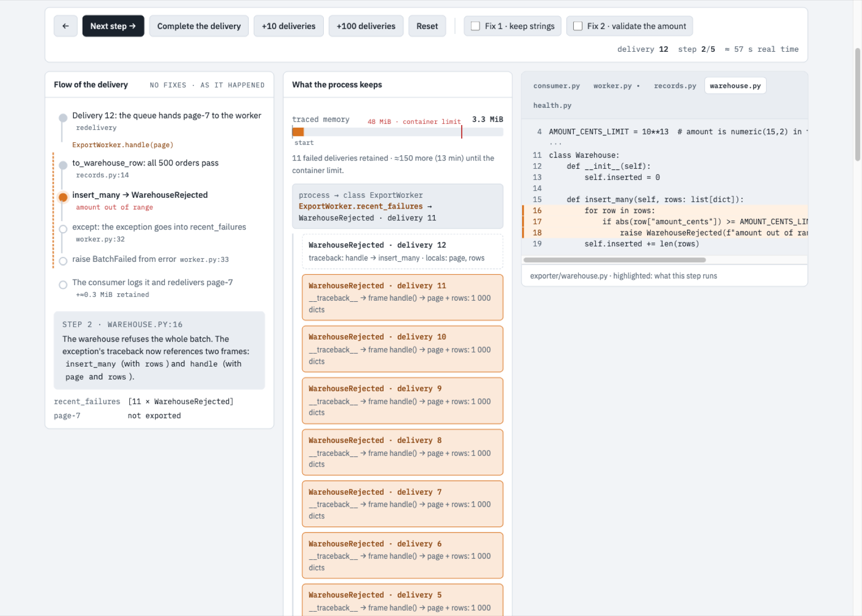The height and width of the screenshot is (616, 862).
Task: Open the consumer.py tab
Action: [x=557, y=86]
